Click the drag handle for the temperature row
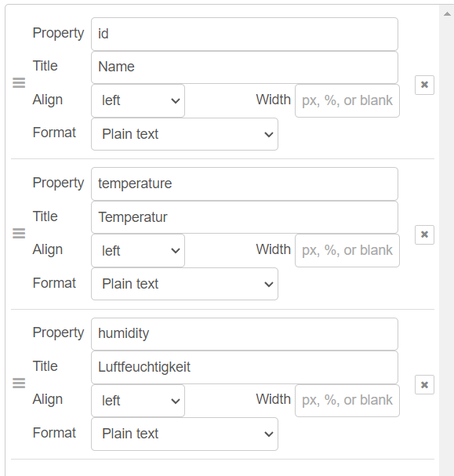This screenshot has width=454, height=476. (19, 233)
